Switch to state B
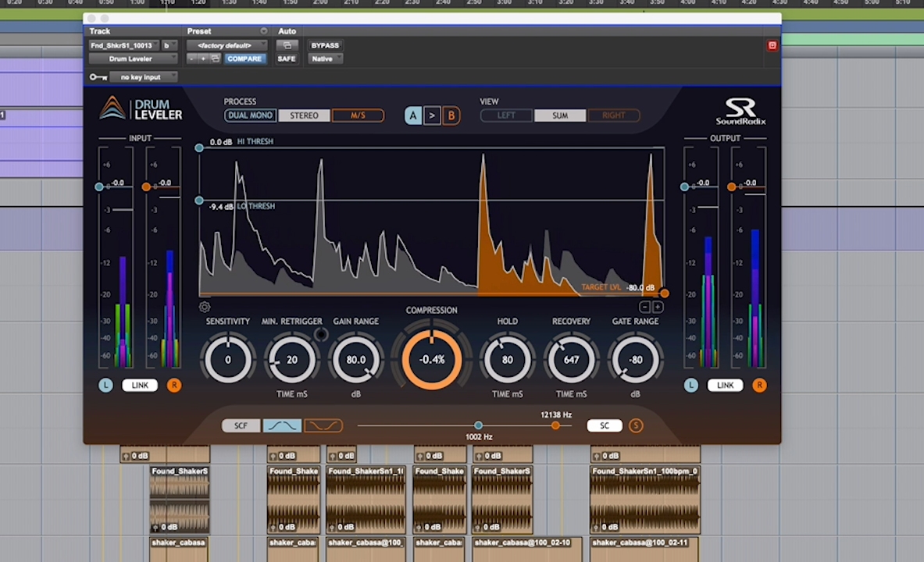This screenshot has height=562, width=924. [x=451, y=116]
